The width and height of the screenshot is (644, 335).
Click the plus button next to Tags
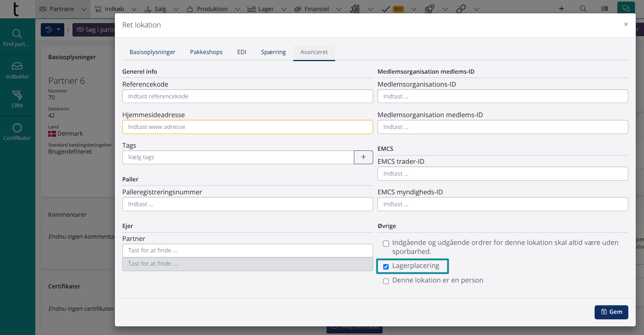click(x=363, y=157)
